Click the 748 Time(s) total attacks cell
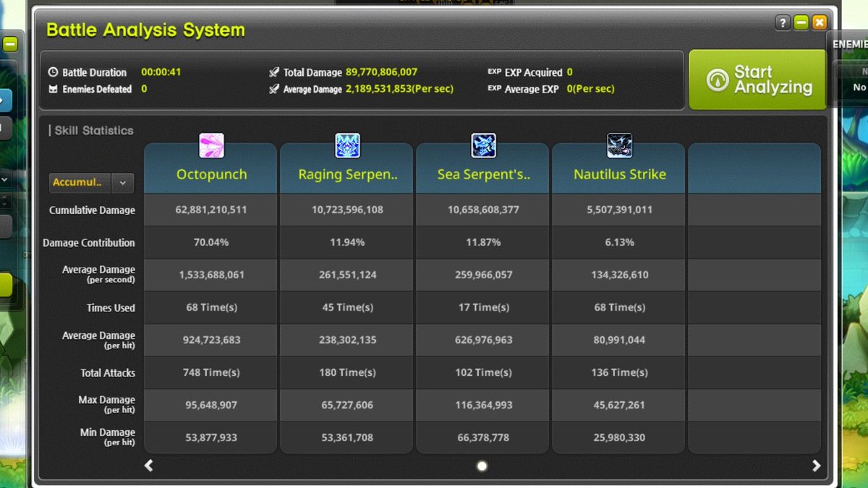Image resolution: width=868 pixels, height=488 pixels. coord(210,372)
